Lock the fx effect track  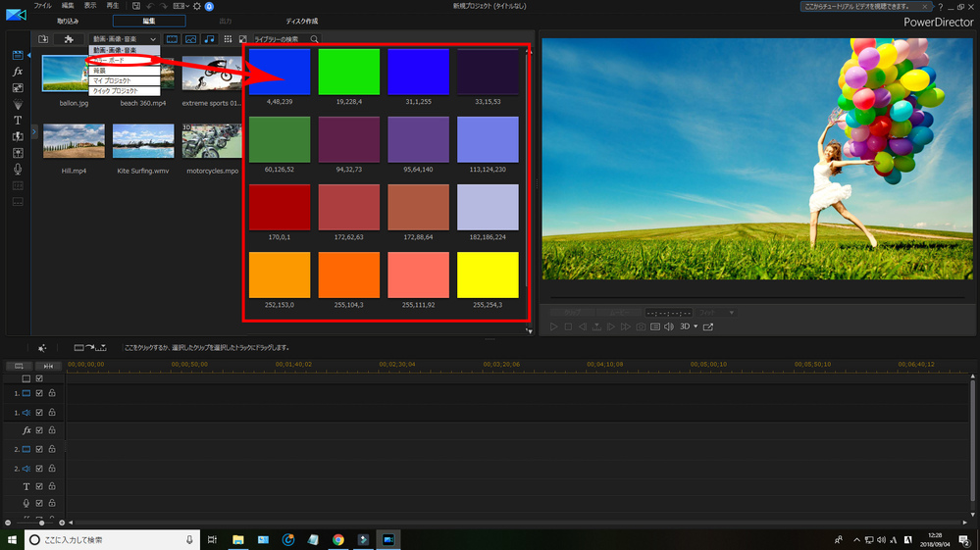tap(52, 430)
